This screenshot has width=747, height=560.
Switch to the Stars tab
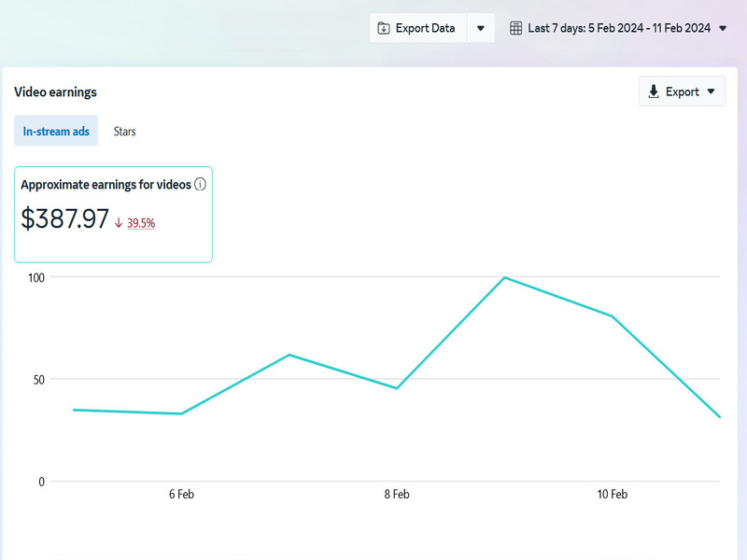coord(124,132)
